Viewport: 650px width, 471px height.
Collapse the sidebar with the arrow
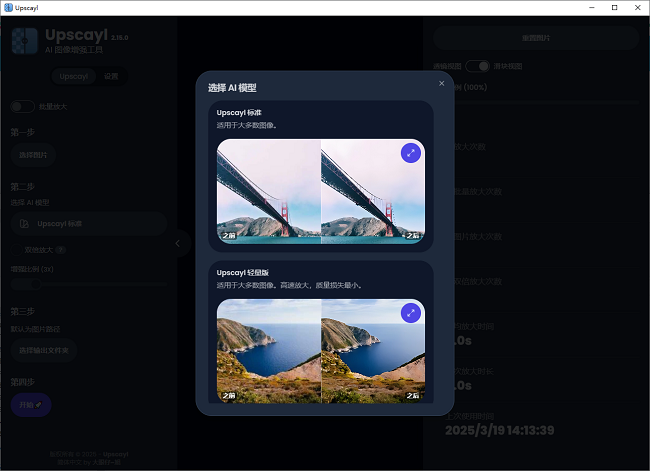point(178,243)
